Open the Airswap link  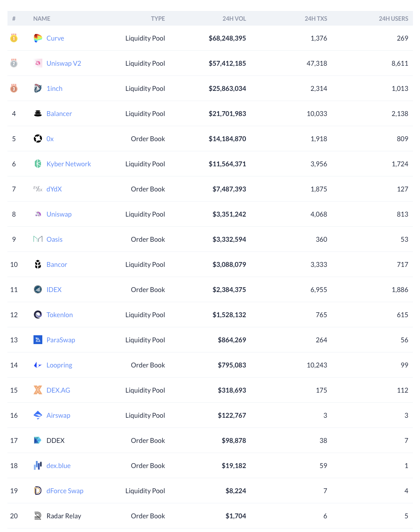pyautogui.click(x=58, y=416)
